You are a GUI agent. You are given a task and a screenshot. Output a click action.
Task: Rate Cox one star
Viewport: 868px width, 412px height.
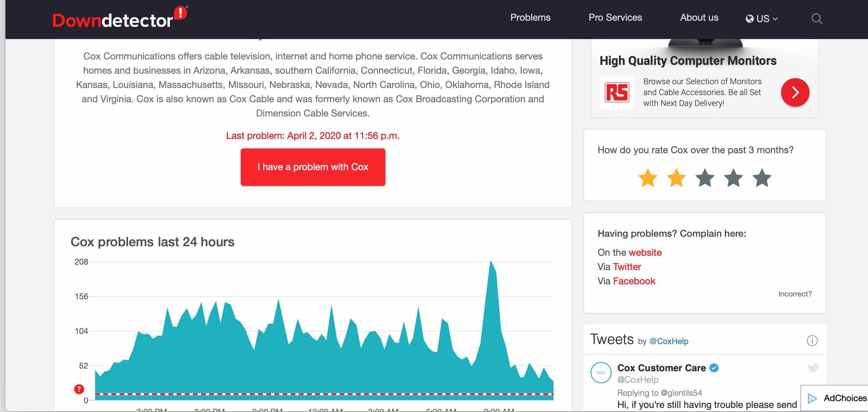coord(648,178)
